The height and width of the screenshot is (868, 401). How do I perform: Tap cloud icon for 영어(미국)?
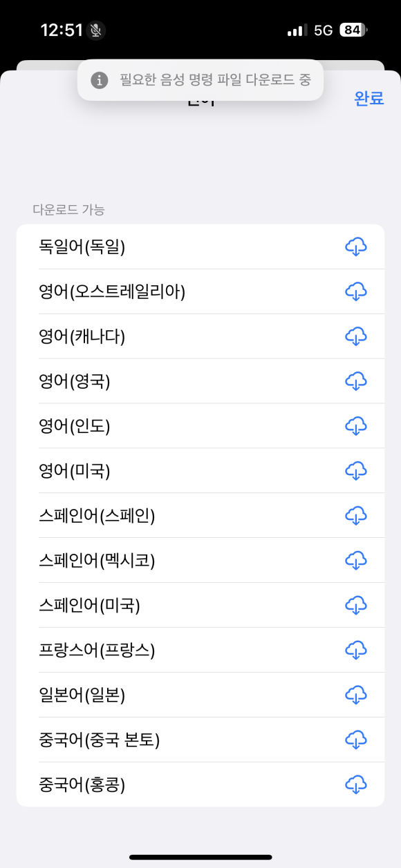tap(355, 470)
